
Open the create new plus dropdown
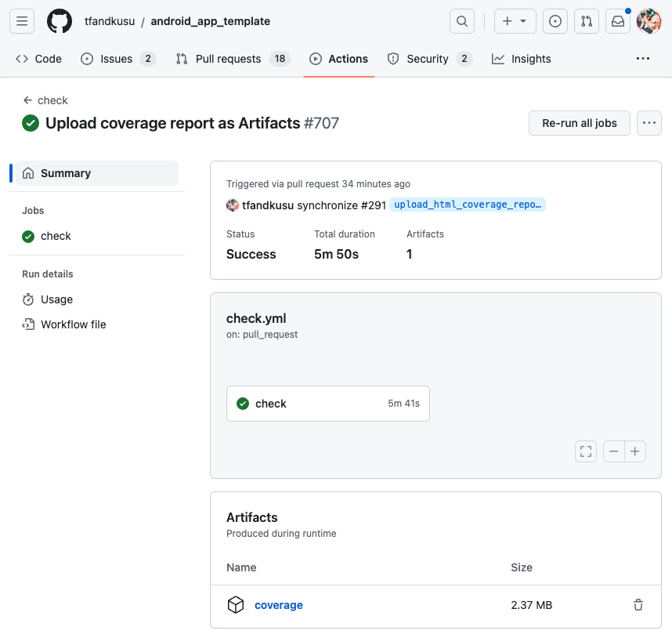[515, 21]
